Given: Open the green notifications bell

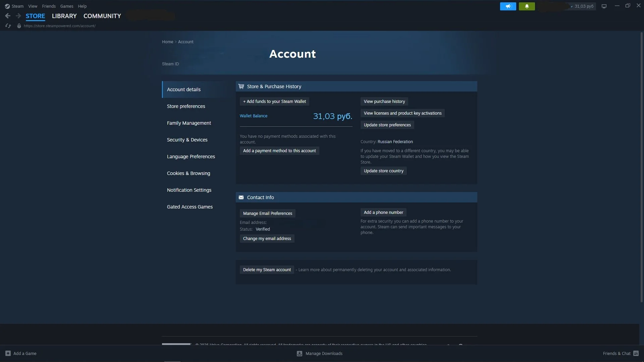Looking at the screenshot, I should [x=527, y=6].
